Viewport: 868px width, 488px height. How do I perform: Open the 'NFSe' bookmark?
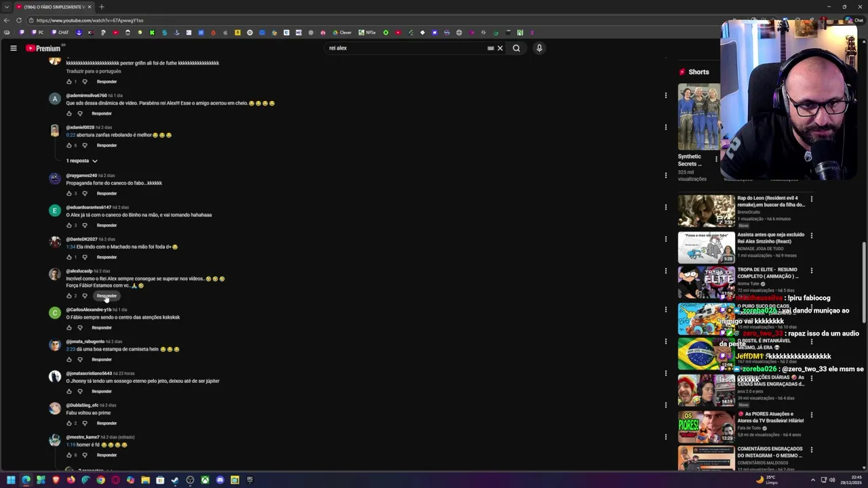(x=367, y=33)
